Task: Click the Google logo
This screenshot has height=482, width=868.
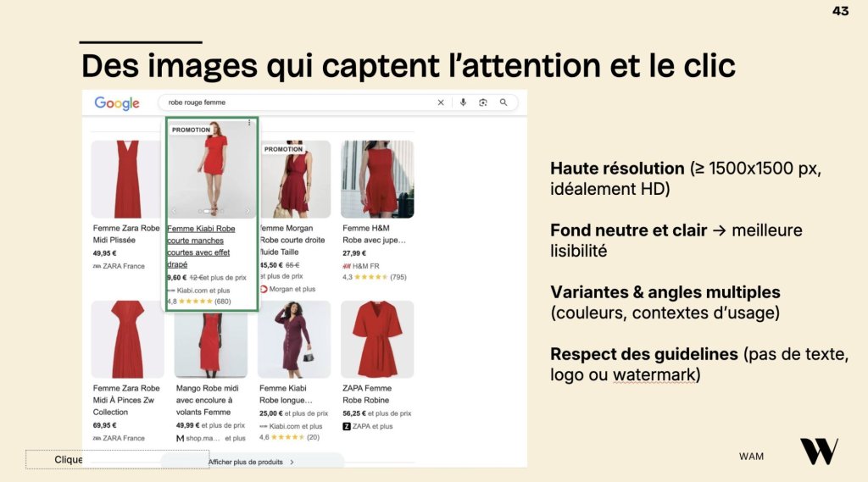Action: tap(117, 103)
